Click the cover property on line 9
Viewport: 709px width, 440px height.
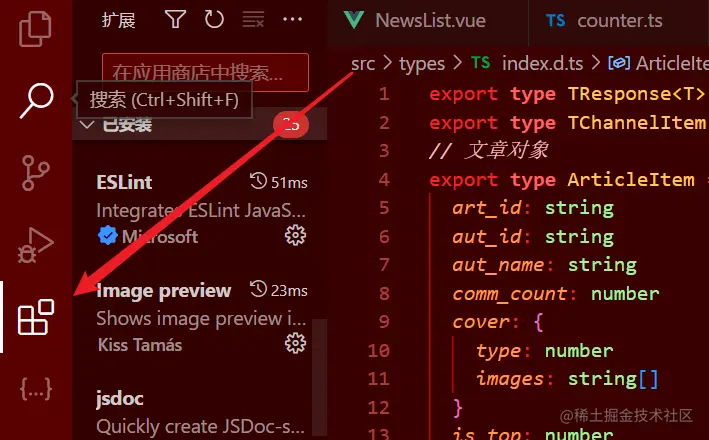481,322
